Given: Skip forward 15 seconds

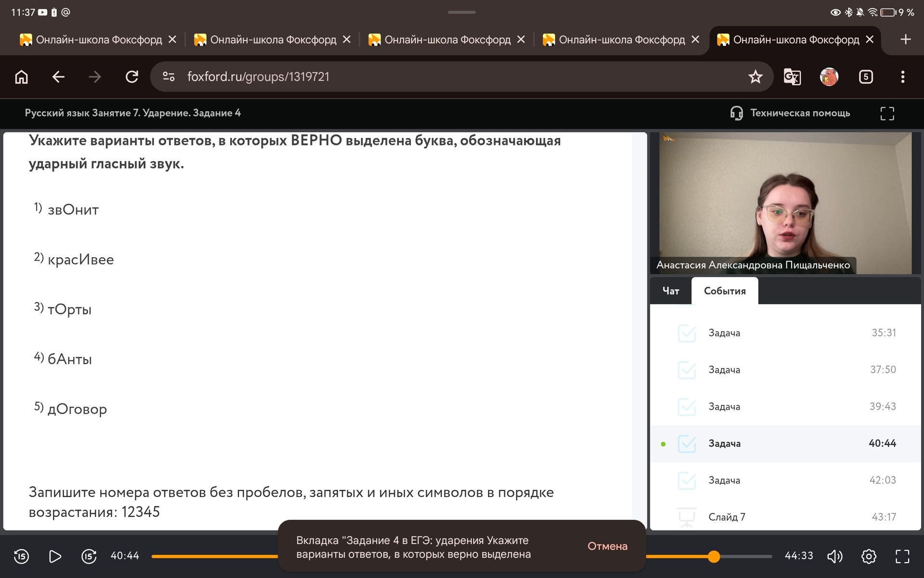Looking at the screenshot, I should coord(89,556).
